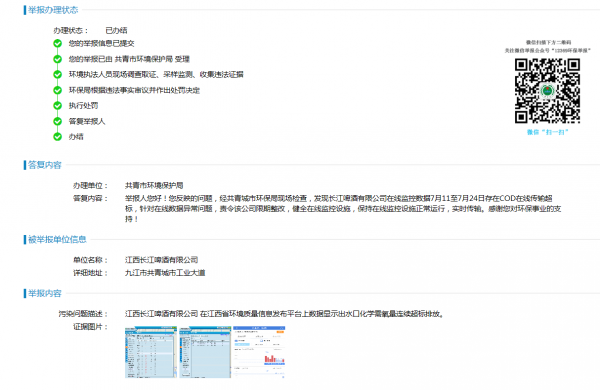Click caption 微信扫描下方二维码 above QR code
The image size is (600, 390).
click(x=548, y=42)
